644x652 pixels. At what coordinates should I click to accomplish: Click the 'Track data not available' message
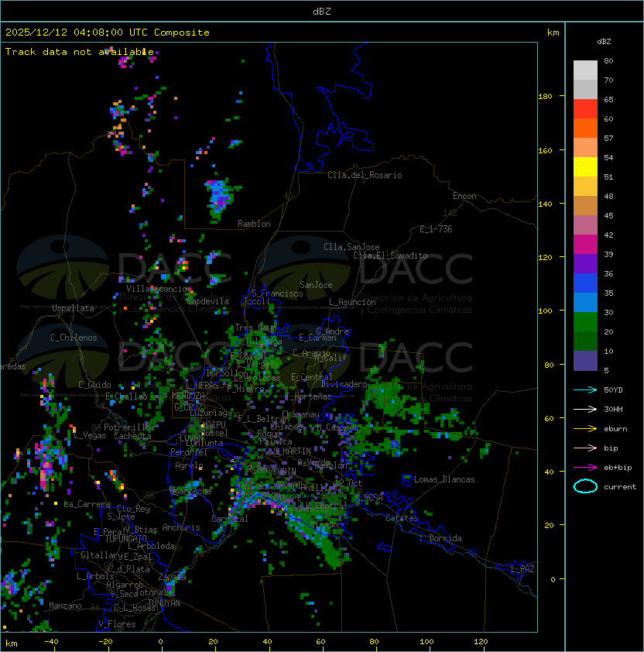point(80,52)
